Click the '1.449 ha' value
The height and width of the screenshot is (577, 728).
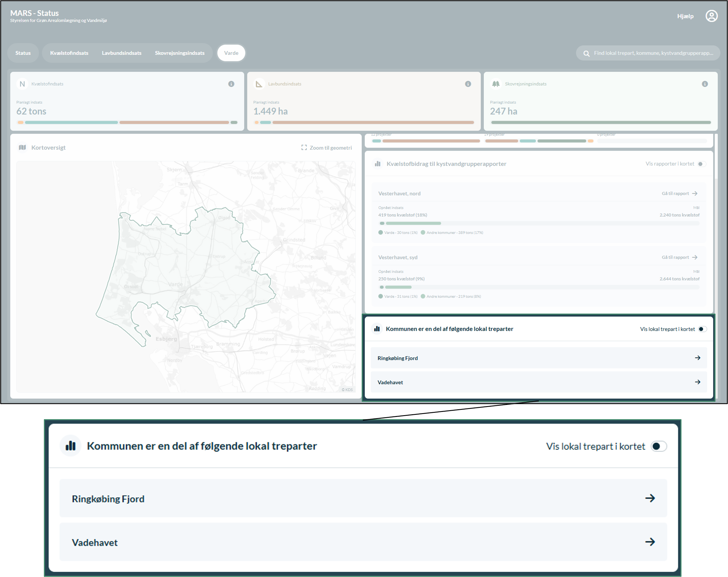(270, 111)
